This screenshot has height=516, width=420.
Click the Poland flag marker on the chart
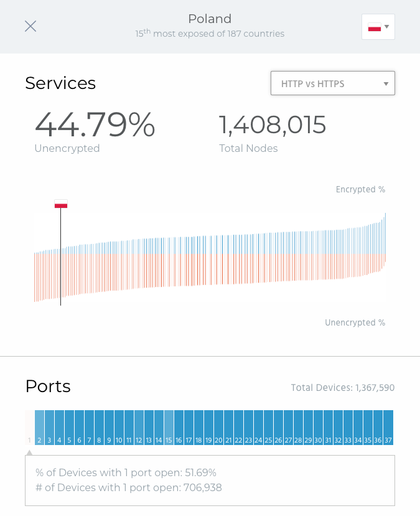61,204
